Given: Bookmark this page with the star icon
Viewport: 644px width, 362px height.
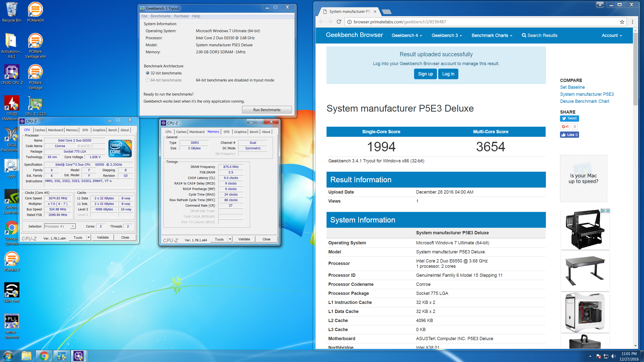Looking at the screenshot, I should tap(622, 22).
